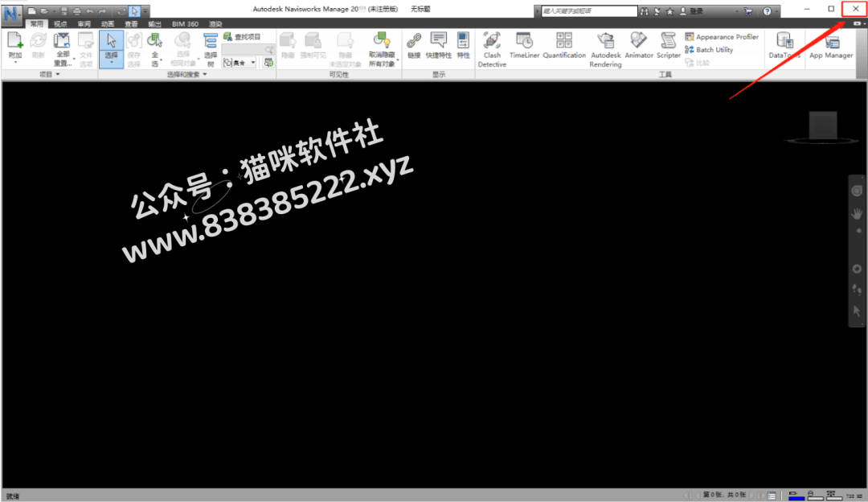Open the quick access toolbar customize dropdown
Screen dimensions: 868x502
pyautogui.click(x=145, y=11)
